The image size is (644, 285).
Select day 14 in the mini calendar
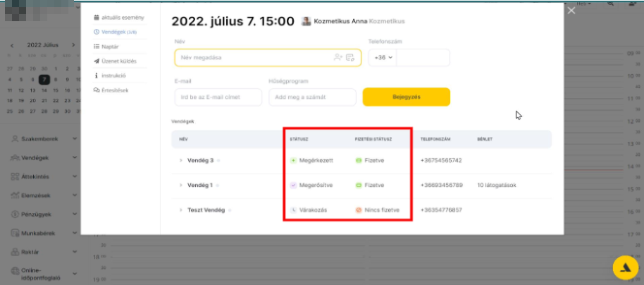[44, 90]
